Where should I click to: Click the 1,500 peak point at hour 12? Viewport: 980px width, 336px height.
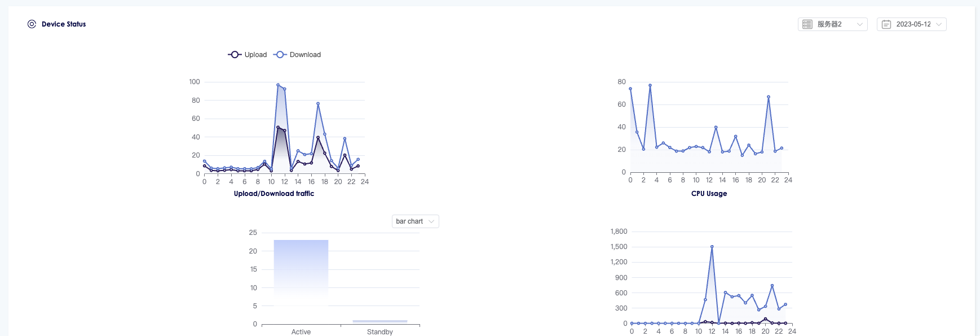(712, 247)
